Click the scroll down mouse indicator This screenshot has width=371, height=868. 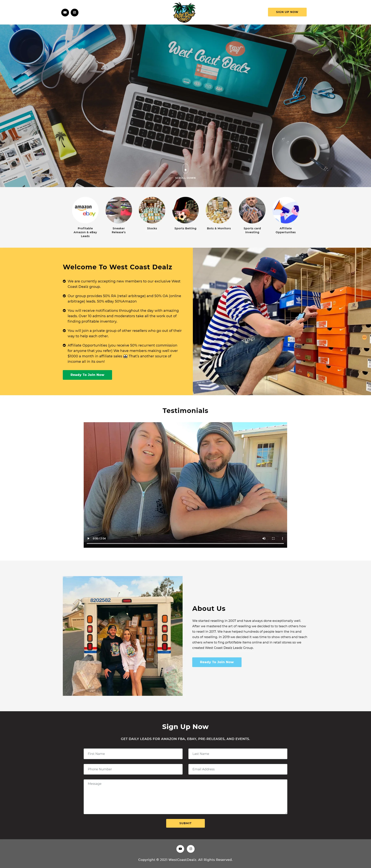185,169
